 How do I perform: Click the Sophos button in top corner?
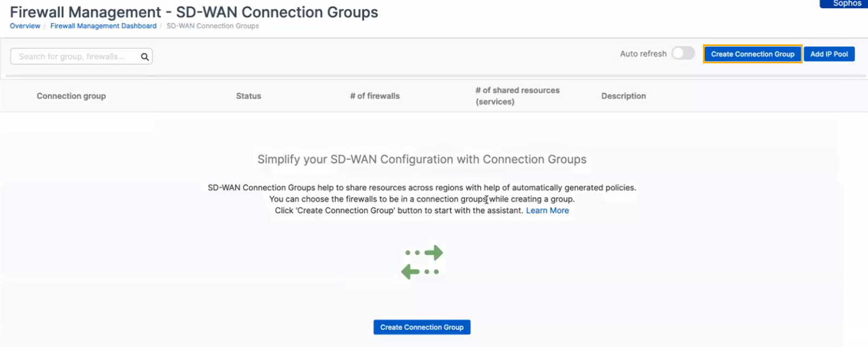pos(846,4)
